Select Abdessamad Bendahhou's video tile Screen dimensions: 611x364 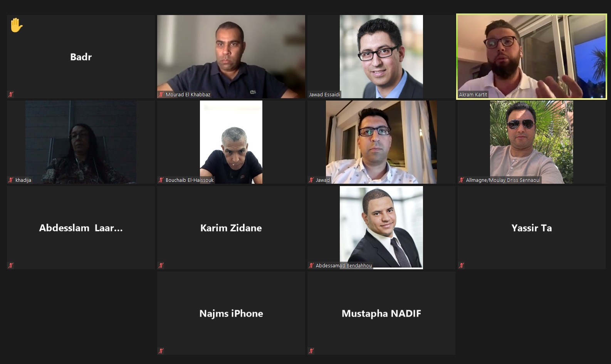click(x=381, y=228)
